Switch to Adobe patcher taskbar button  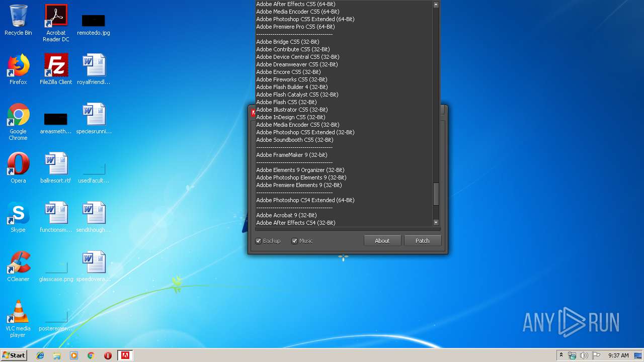tap(125, 355)
